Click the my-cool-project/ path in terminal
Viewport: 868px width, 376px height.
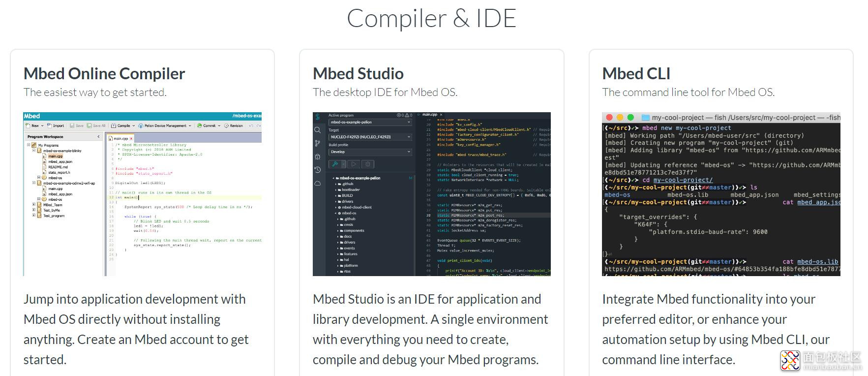[683, 180]
